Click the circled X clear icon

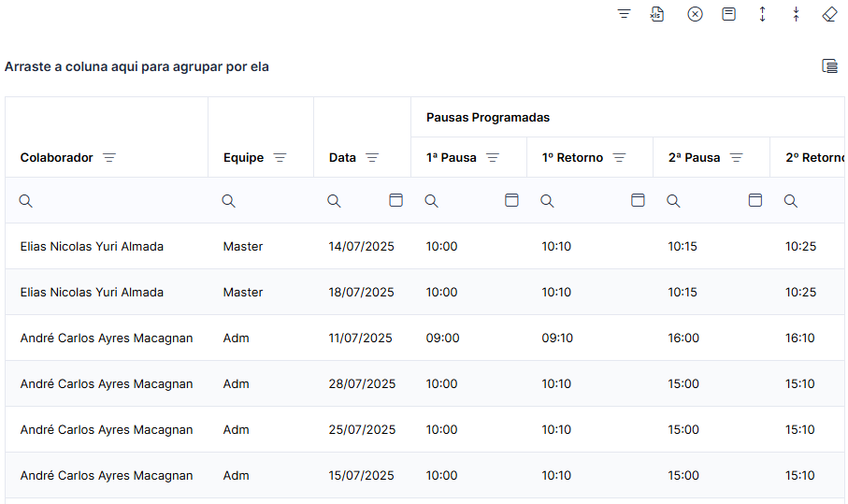695,14
